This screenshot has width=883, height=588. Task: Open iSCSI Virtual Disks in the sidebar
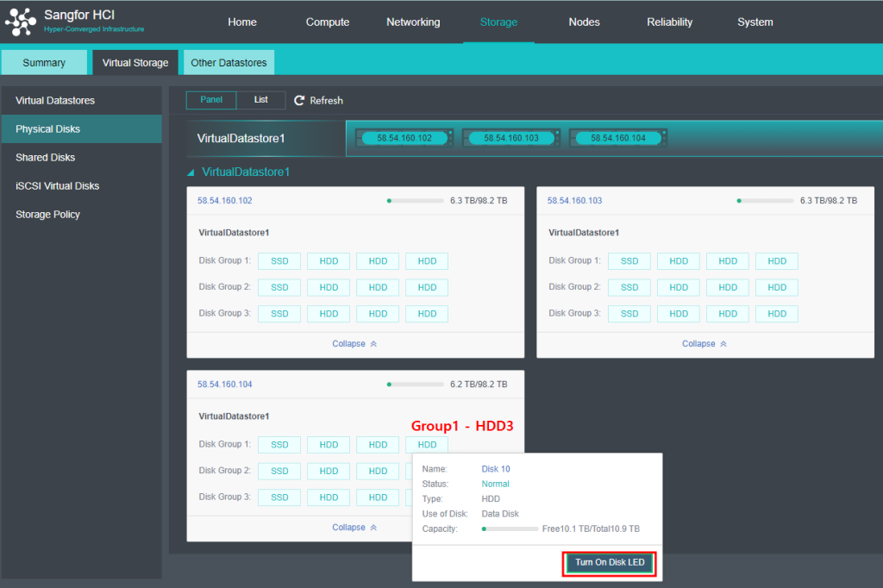click(82, 186)
